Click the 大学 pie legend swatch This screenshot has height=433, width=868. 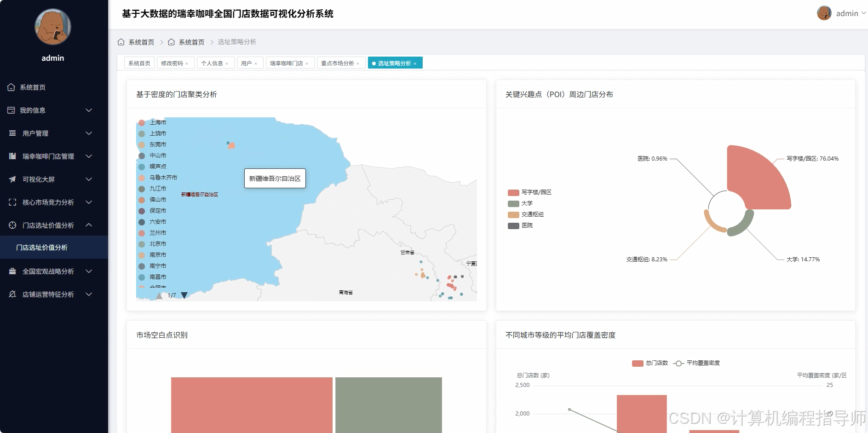coord(513,203)
